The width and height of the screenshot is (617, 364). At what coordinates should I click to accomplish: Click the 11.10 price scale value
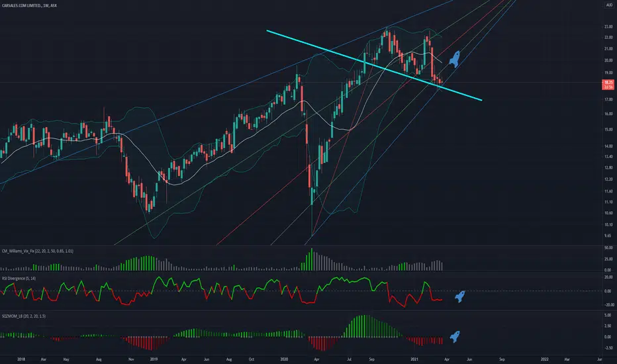click(608, 202)
